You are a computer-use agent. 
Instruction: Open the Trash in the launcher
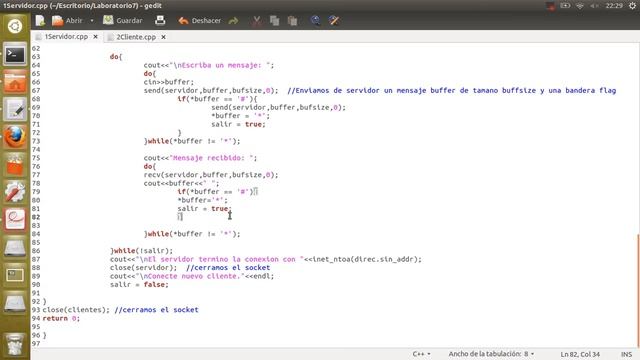pos(15,344)
